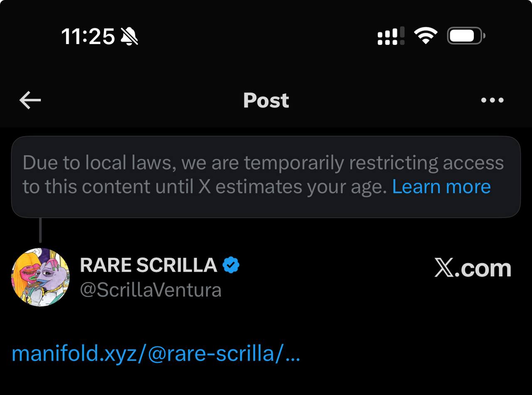Open the manifold.xyz/@rare-scrilla link

click(148, 354)
